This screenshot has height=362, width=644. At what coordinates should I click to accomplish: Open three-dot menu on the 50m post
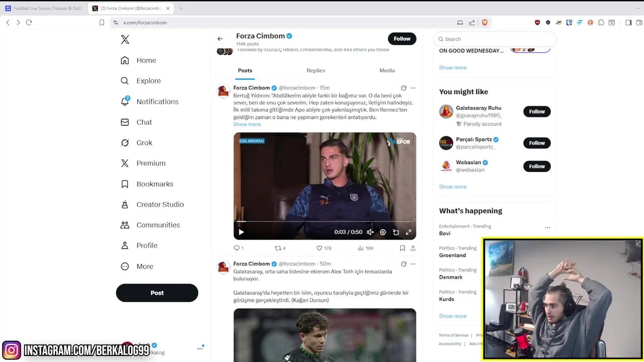[413, 264]
